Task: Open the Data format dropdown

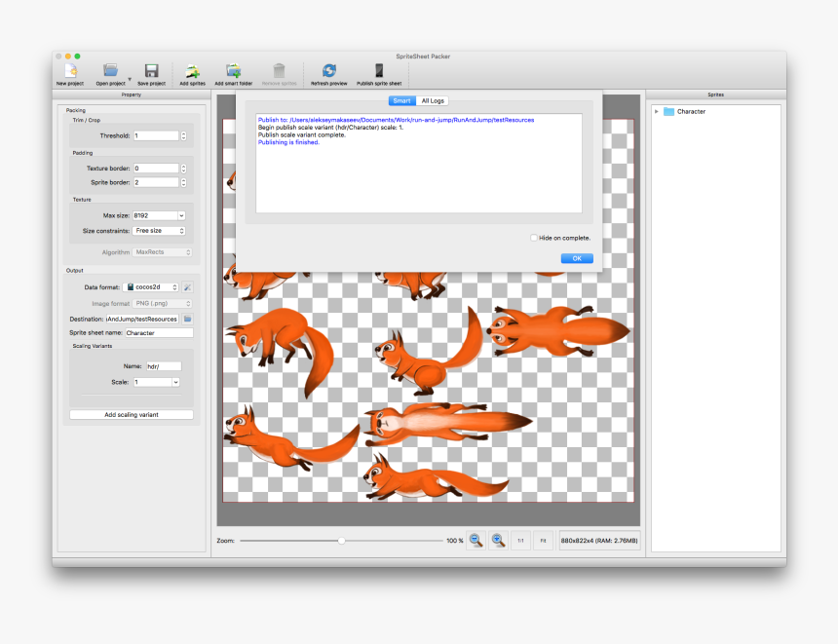Action: (x=152, y=287)
